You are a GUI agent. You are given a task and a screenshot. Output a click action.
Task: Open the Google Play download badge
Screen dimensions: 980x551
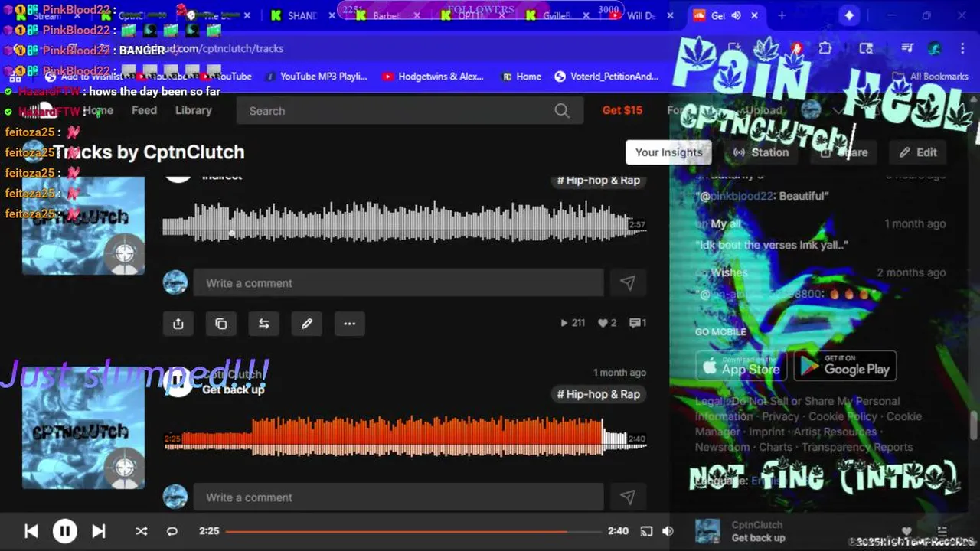(x=844, y=366)
